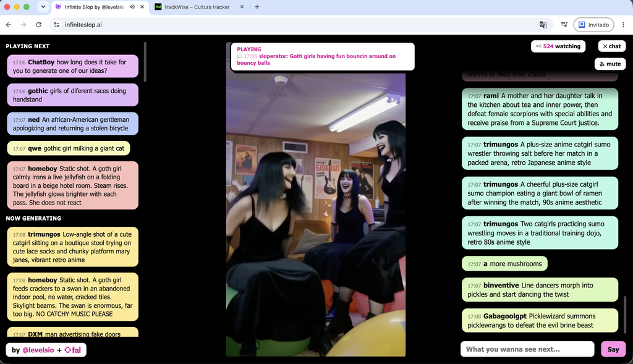Image resolution: width=633 pixels, height=364 pixels.
Task: Toggle the mute button for video sound
Action: coord(610,64)
